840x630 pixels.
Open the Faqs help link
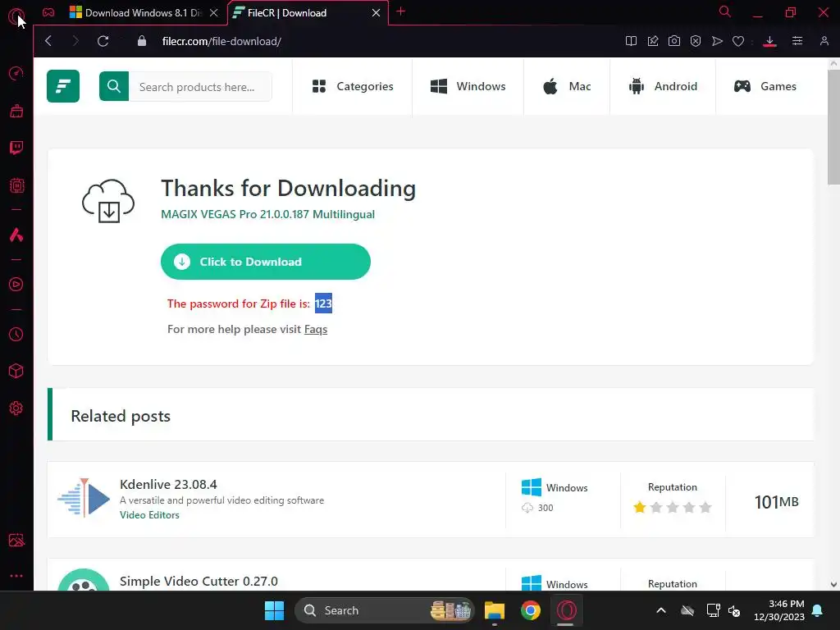coord(316,329)
